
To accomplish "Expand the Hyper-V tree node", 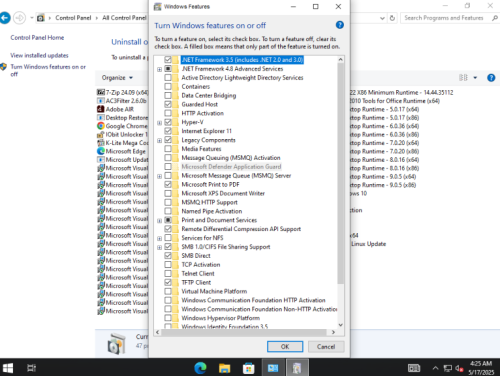I will (x=159, y=123).
